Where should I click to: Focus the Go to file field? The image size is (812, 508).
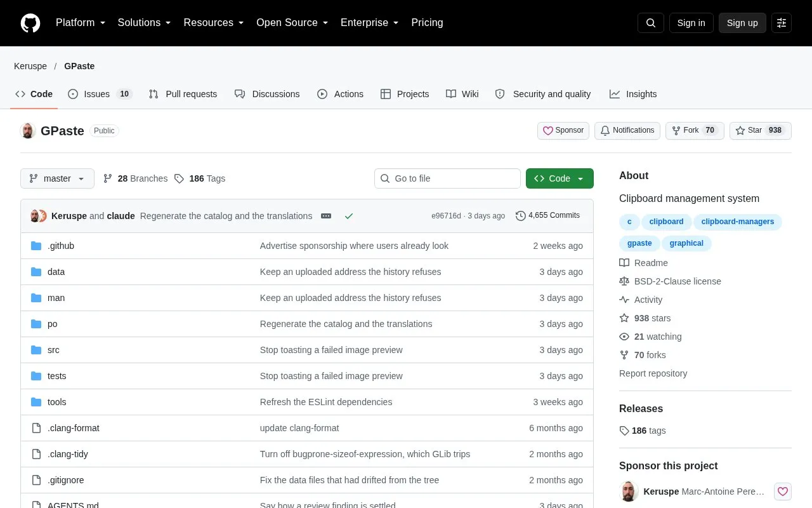click(447, 178)
